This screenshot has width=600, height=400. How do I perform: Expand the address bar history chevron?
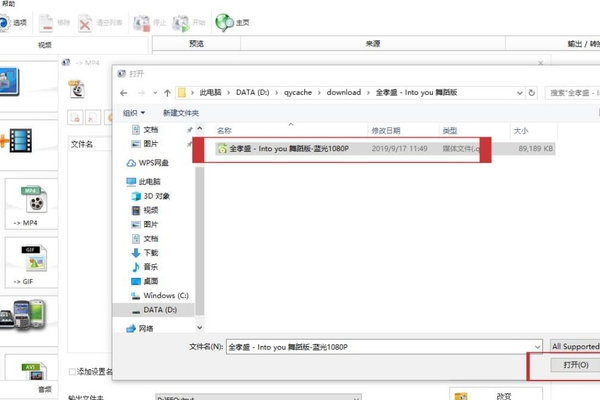pyautogui.click(x=520, y=93)
